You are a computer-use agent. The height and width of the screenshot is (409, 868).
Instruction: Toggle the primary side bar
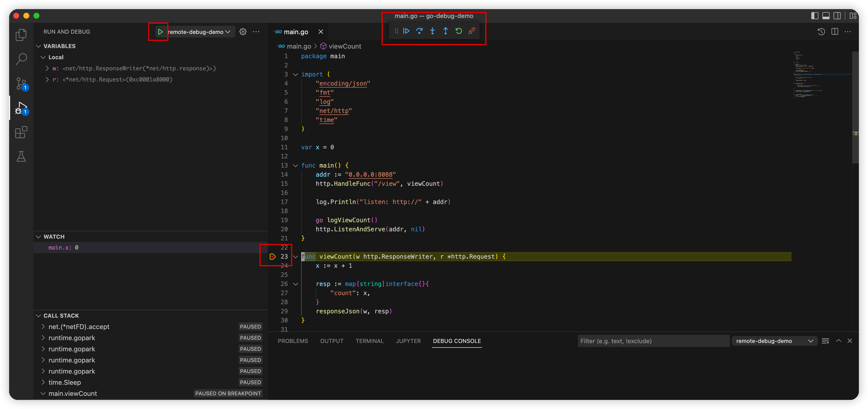pos(815,15)
